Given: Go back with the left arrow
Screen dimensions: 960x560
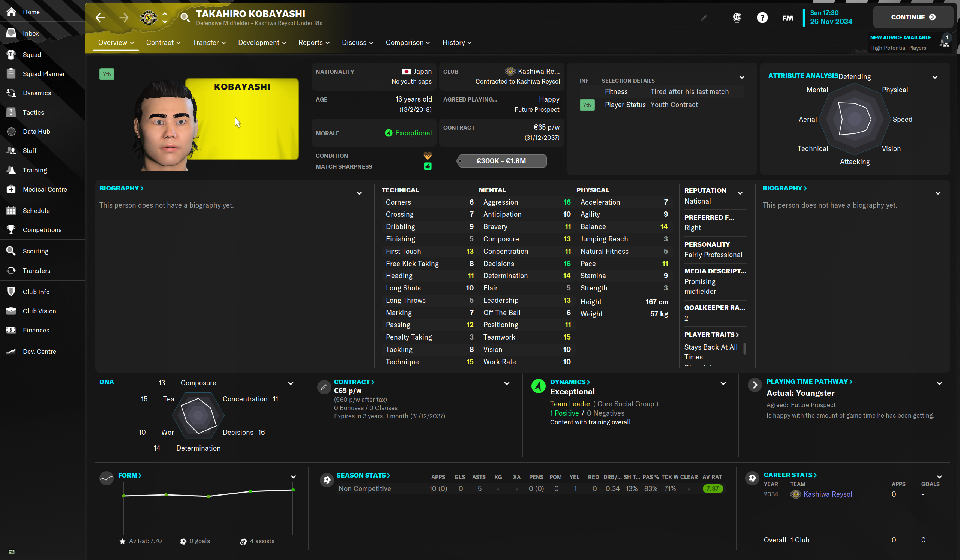Looking at the screenshot, I should pos(100,18).
